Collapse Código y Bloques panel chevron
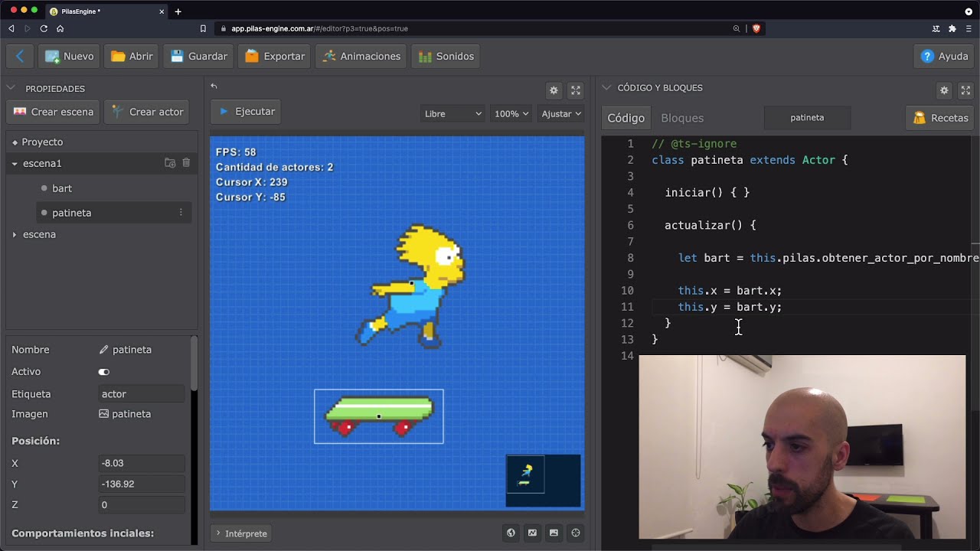980x551 pixels. (x=606, y=88)
